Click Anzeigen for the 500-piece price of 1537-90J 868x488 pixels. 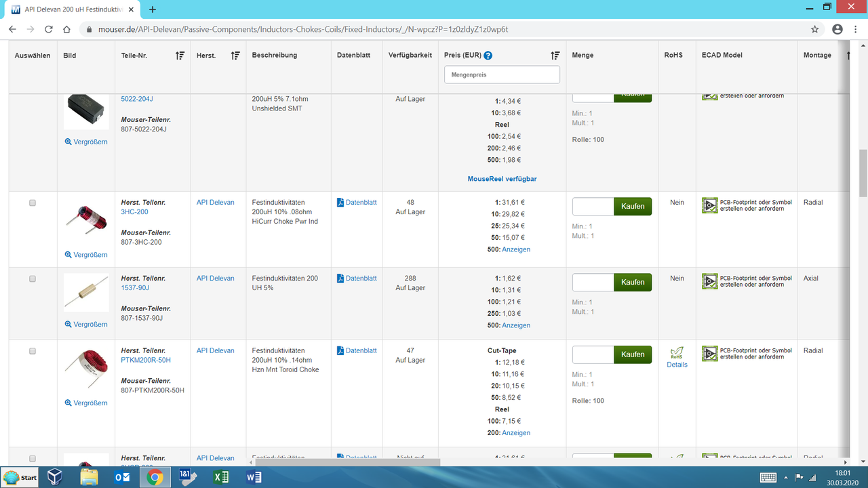click(516, 325)
